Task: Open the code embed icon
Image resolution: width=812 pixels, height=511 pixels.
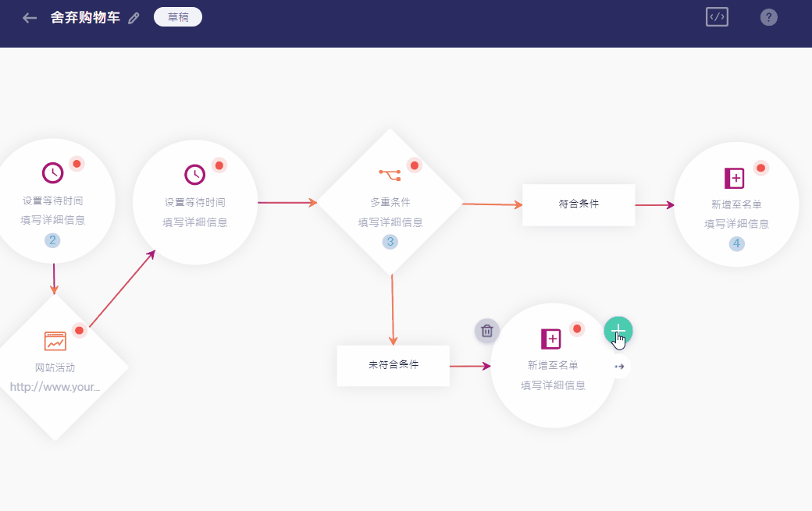Action: click(717, 17)
